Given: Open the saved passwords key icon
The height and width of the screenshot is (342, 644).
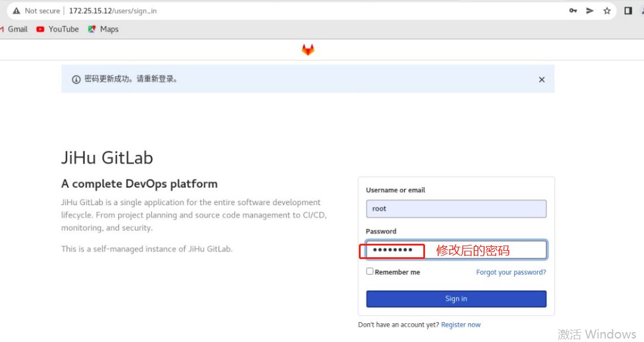Looking at the screenshot, I should click(573, 11).
